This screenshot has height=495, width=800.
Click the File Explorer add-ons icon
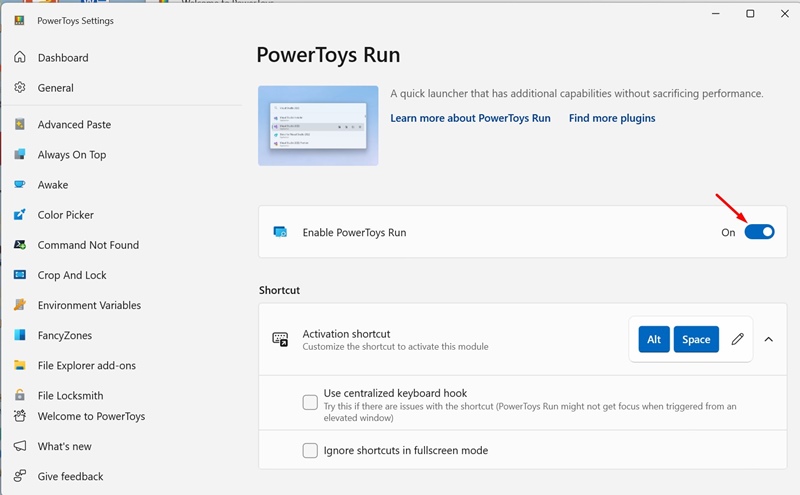tap(19, 365)
